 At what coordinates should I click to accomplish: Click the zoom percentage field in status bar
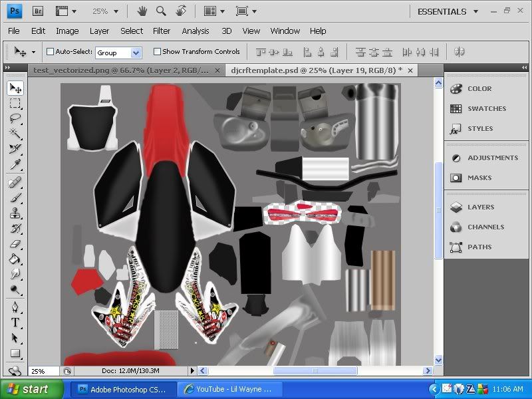44,371
